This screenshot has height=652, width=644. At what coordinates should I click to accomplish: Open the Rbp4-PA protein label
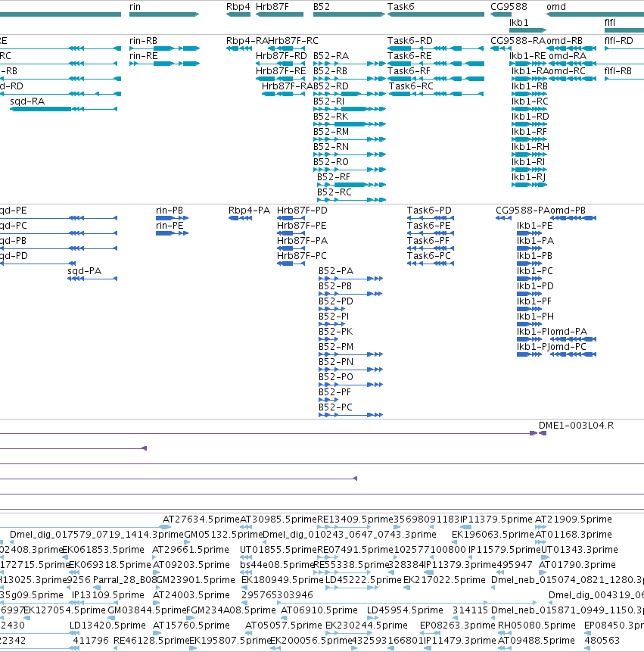pyautogui.click(x=249, y=211)
